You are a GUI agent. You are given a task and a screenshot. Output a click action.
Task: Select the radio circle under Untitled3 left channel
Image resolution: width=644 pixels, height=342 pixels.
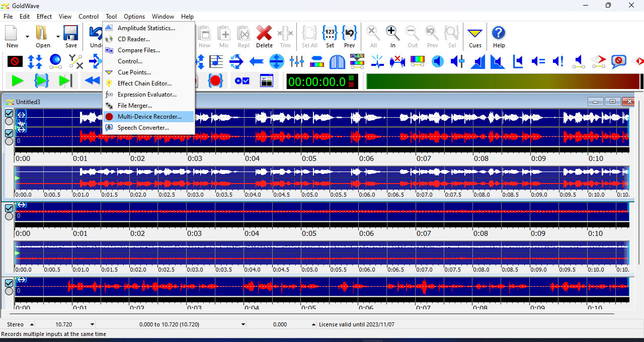(x=9, y=121)
